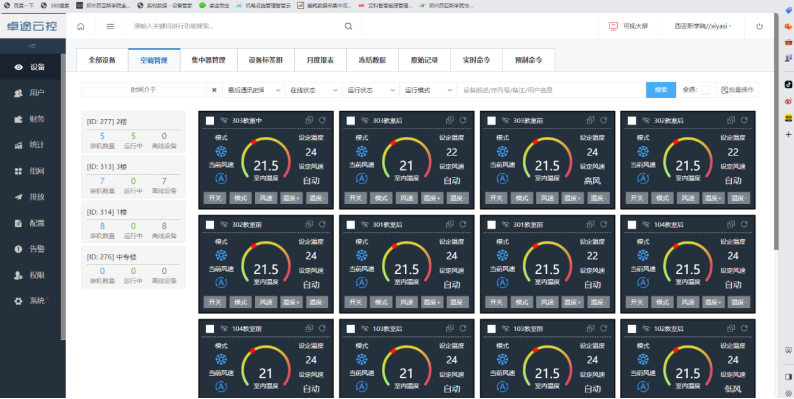Open 告警 alerts in the sidebar
Screen dimensions: 794x399
click(30, 249)
